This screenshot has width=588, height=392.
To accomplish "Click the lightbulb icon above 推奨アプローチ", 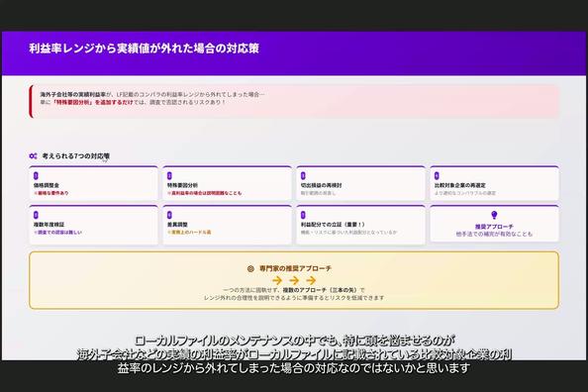I will point(494,215).
